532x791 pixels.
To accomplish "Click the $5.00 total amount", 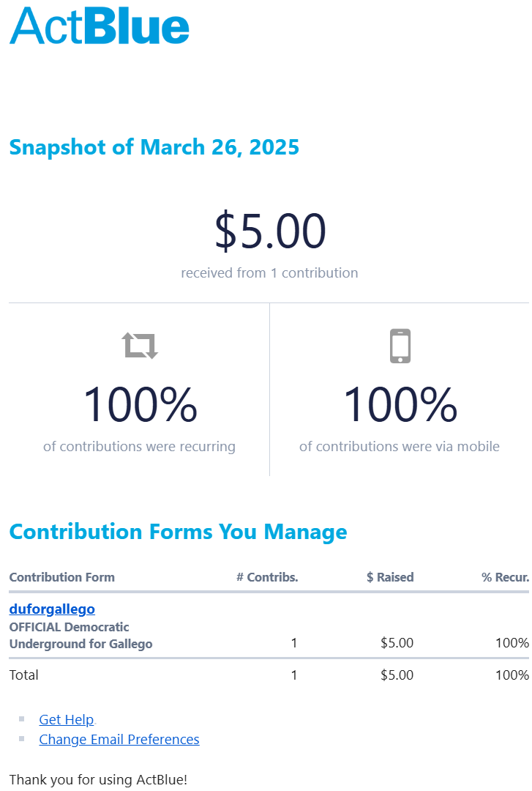I will click(270, 231).
